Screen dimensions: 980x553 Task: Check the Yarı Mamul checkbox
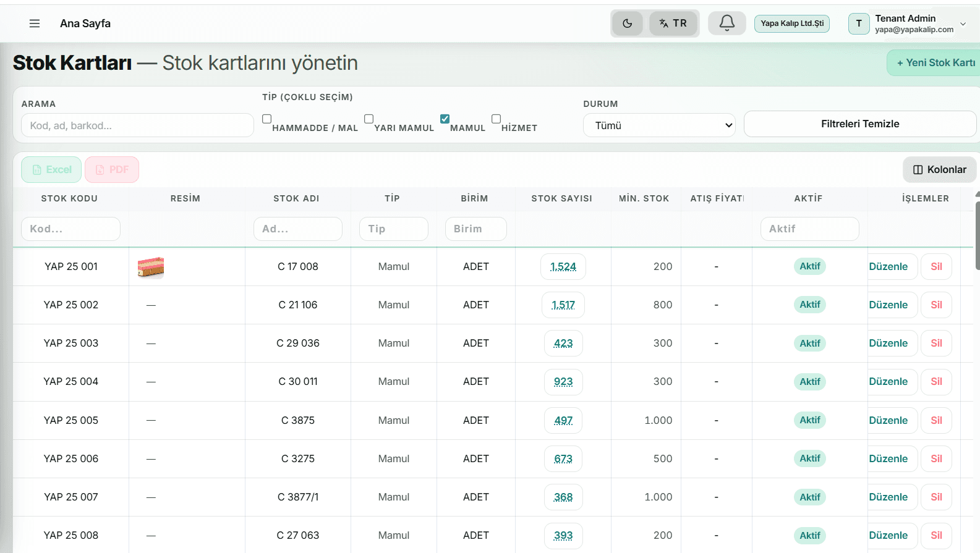pos(369,119)
